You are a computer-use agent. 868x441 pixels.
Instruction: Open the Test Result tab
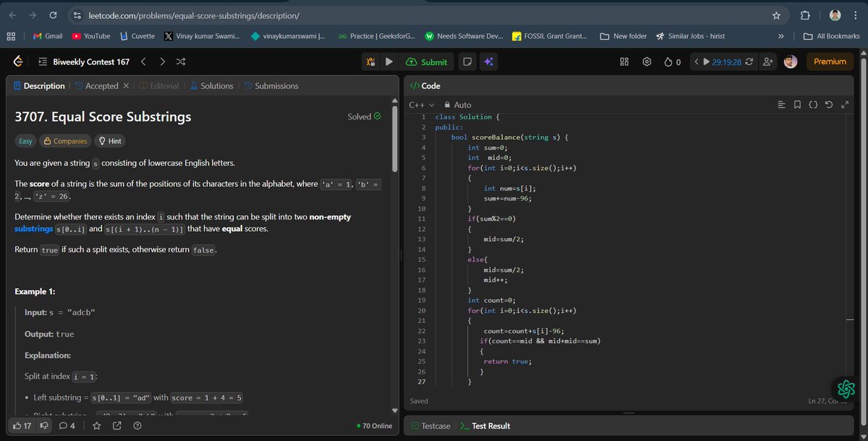coord(485,426)
